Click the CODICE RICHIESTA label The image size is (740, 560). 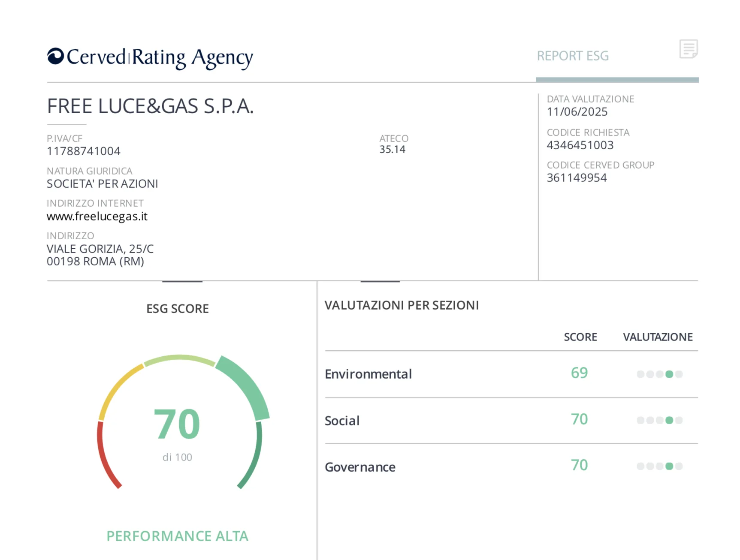click(588, 132)
